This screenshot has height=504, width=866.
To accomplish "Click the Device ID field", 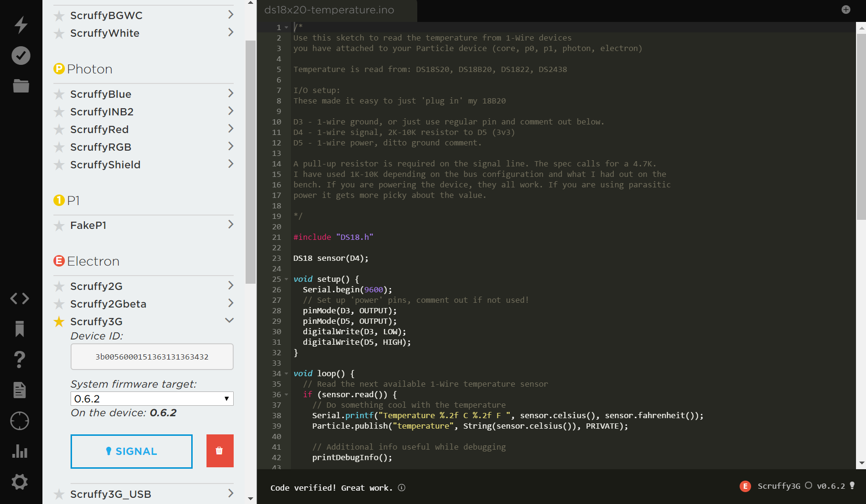I will coord(152,357).
